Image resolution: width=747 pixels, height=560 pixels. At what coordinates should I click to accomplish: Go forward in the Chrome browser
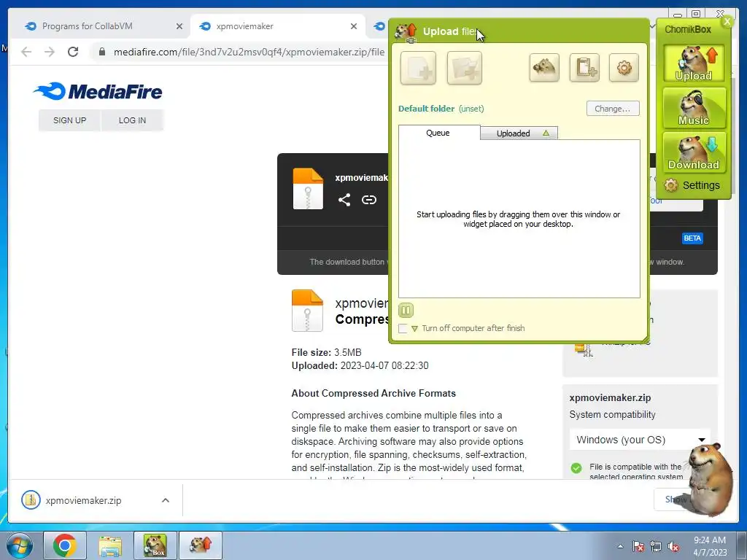50,52
